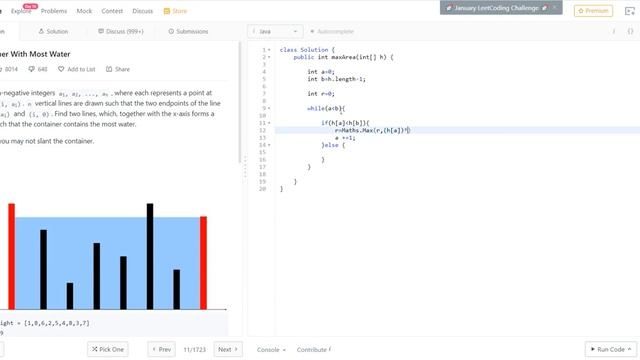Click the container diagram image
This screenshot has width=640, height=360.
click(113, 256)
